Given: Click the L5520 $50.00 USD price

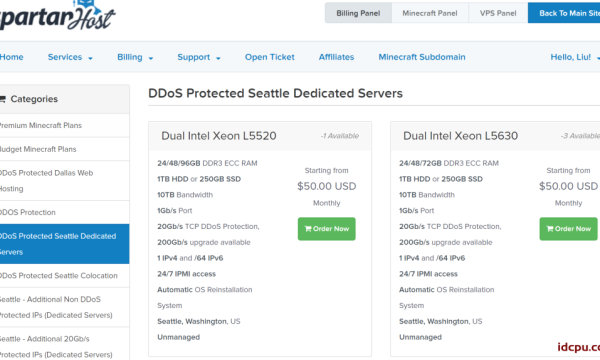Looking at the screenshot, I should pyautogui.click(x=326, y=186).
